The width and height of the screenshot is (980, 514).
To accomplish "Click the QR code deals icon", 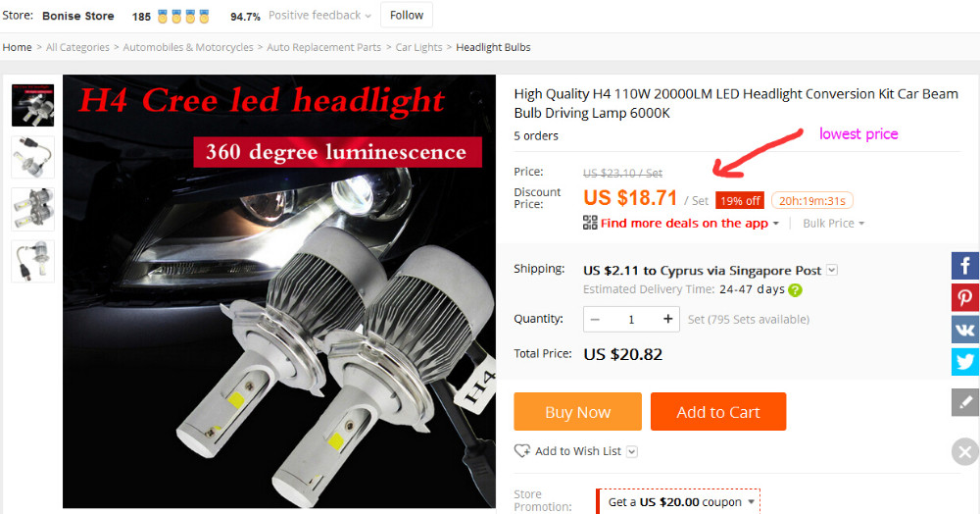I will 590,223.
